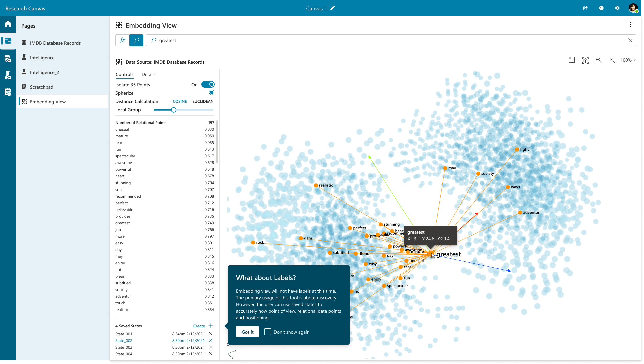Image resolution: width=644 pixels, height=364 pixels.
Task: Open the settings gear in the top bar
Action: pyautogui.click(x=617, y=8)
